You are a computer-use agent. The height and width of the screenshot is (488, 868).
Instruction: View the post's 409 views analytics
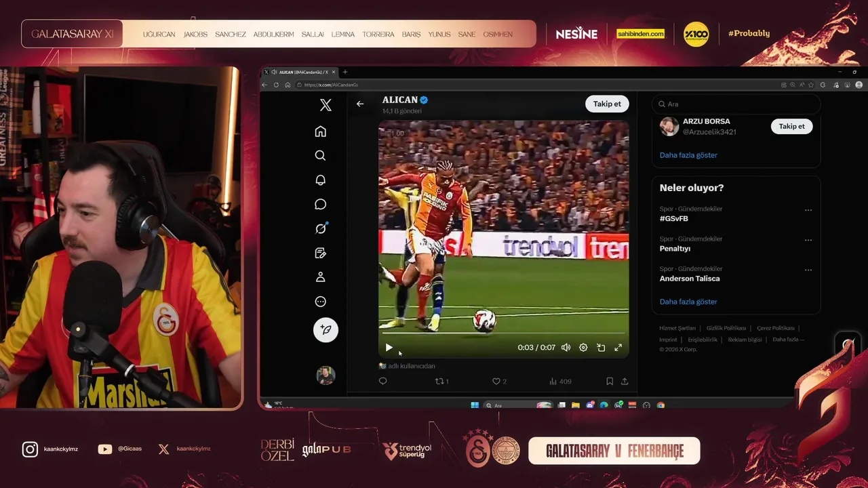pyautogui.click(x=560, y=382)
